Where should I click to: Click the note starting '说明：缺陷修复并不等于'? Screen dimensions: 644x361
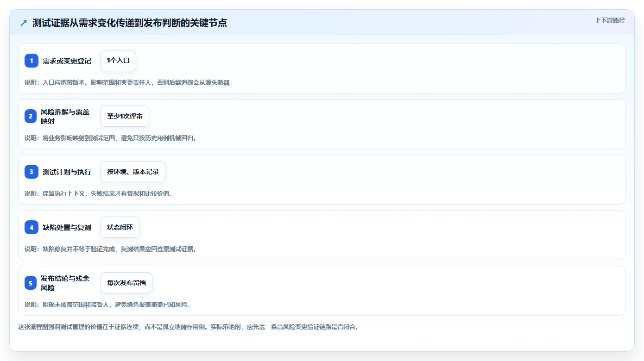click(x=111, y=249)
